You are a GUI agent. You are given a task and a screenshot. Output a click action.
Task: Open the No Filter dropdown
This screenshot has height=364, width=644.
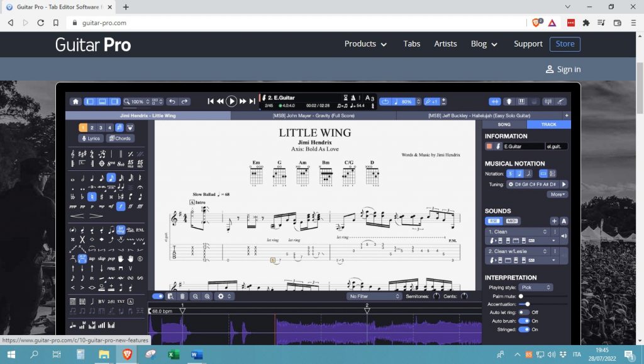pos(374,296)
